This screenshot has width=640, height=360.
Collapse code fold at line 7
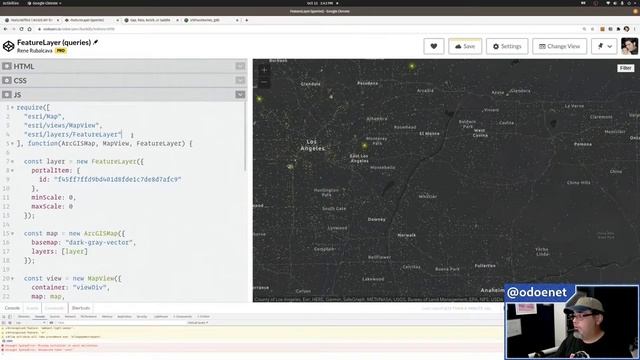(x=12, y=162)
